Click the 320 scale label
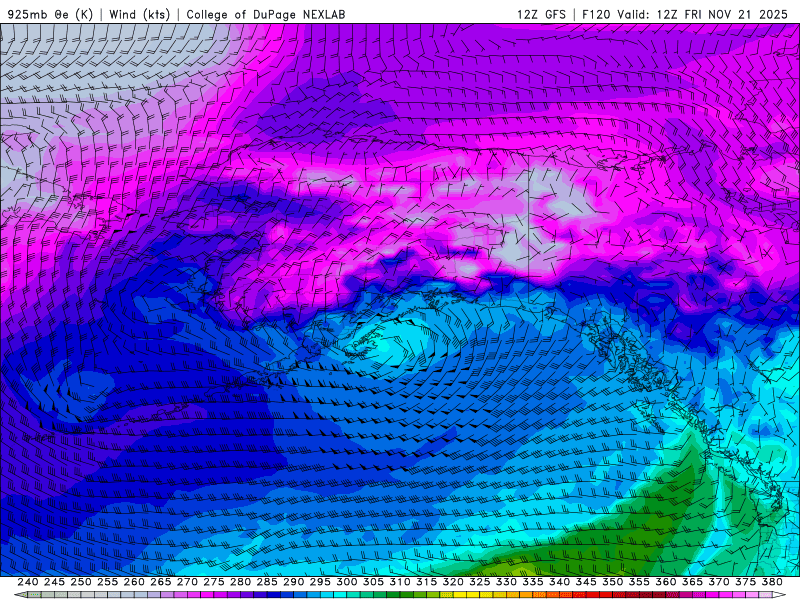800x600 pixels. tap(453, 582)
